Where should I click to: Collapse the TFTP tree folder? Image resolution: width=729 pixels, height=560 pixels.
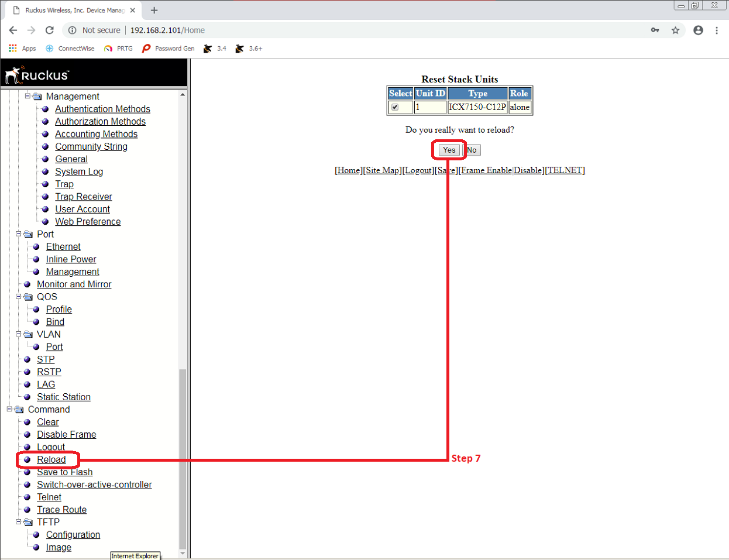click(x=19, y=522)
